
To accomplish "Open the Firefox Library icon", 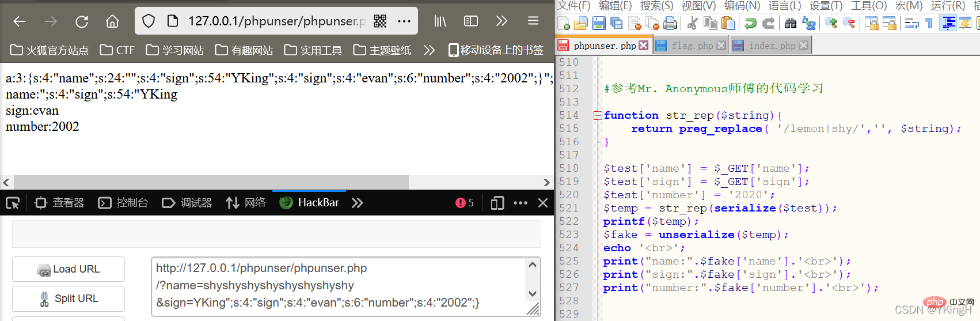I will (x=440, y=21).
